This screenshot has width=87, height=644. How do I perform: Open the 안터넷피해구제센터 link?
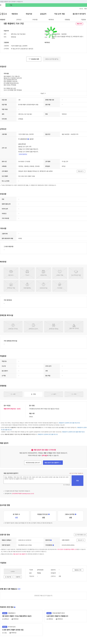[23, 493]
